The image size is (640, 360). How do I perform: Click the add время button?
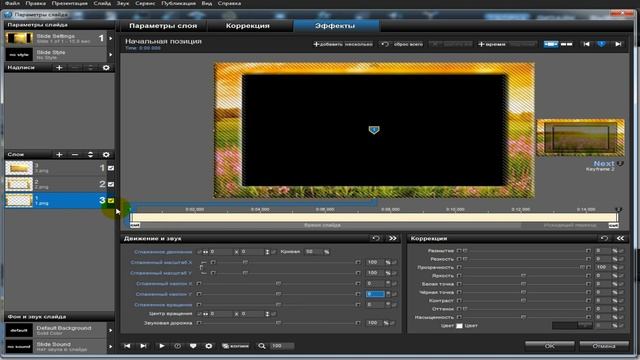tap(492, 44)
